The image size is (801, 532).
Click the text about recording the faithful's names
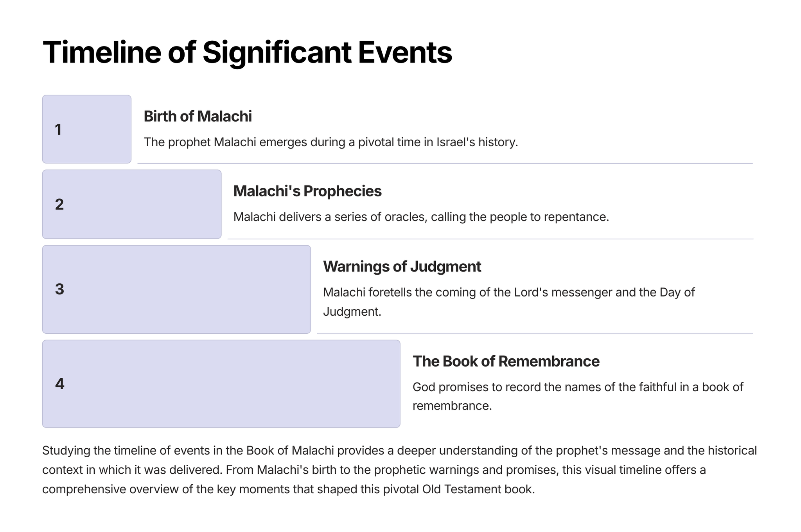(578, 396)
